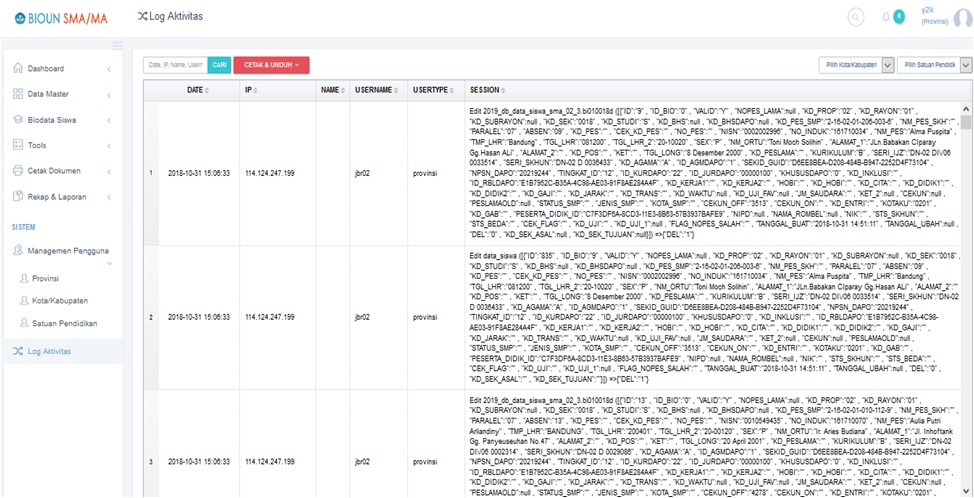Viewport: 974px width, 498px height.
Task: Click the Managemen Pengguna users icon
Action: point(18,250)
